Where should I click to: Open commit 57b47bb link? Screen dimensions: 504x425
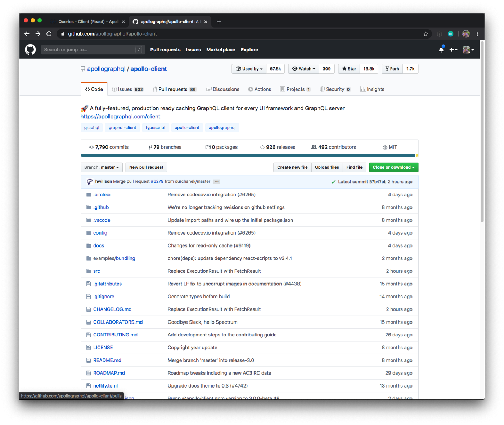378,182
